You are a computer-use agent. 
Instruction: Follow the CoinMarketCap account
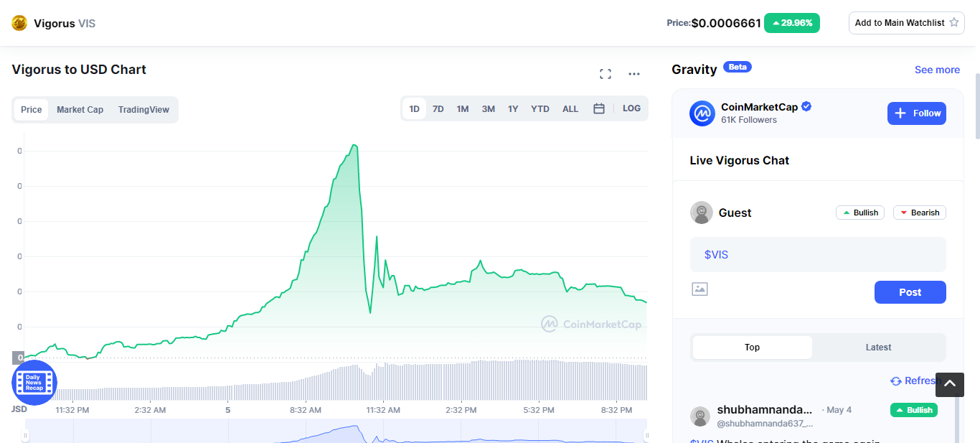click(x=917, y=113)
